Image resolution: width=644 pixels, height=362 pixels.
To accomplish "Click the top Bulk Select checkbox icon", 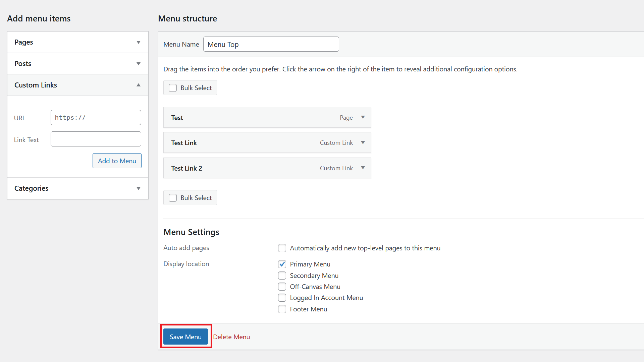I will pyautogui.click(x=172, y=88).
